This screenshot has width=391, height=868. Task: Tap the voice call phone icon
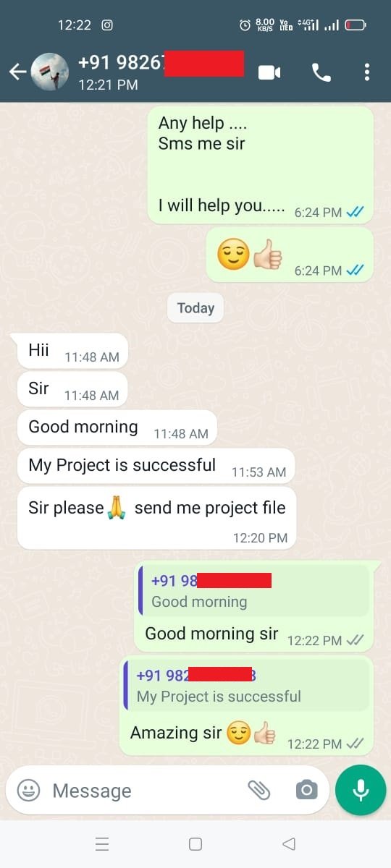point(321,72)
